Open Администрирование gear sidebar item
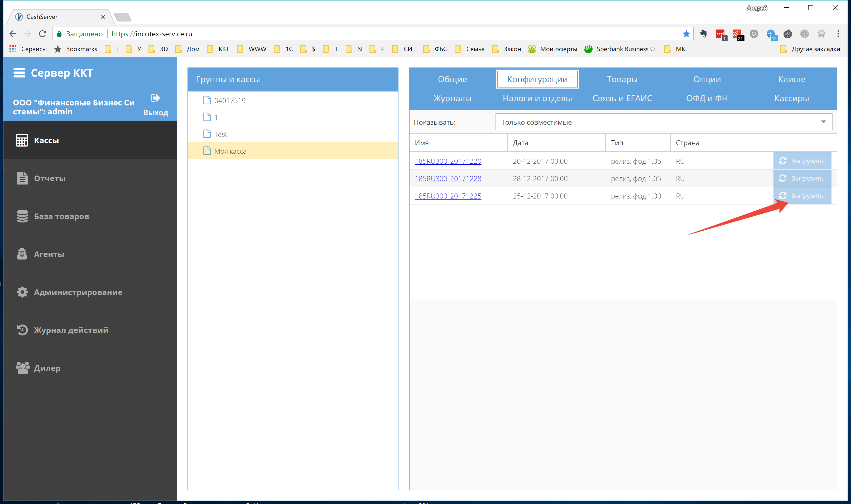The width and height of the screenshot is (851, 504). click(x=78, y=292)
